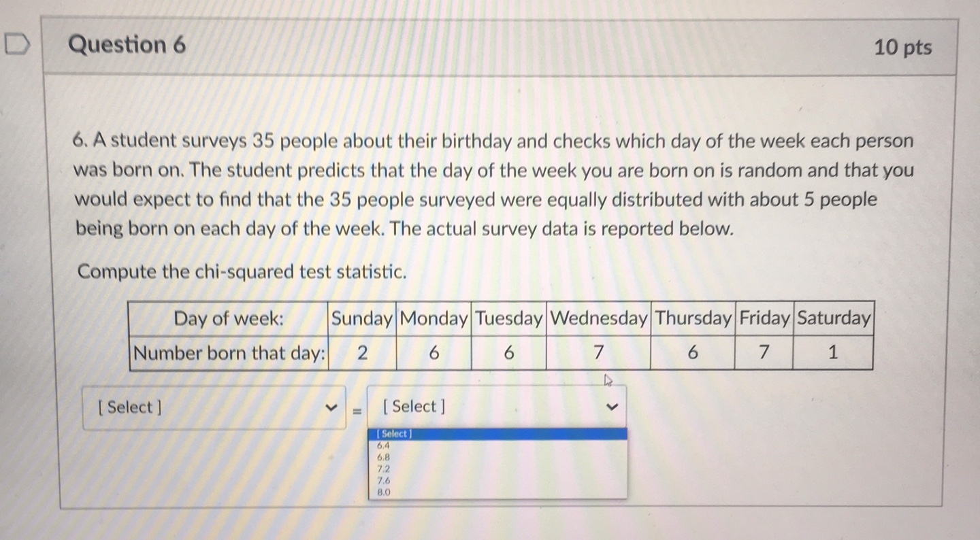Click the question flag bookmark icon

coord(17,43)
